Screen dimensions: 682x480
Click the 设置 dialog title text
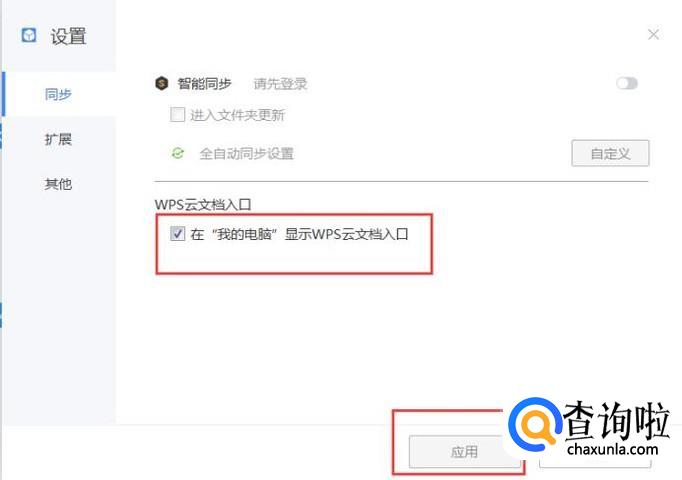tap(68, 36)
